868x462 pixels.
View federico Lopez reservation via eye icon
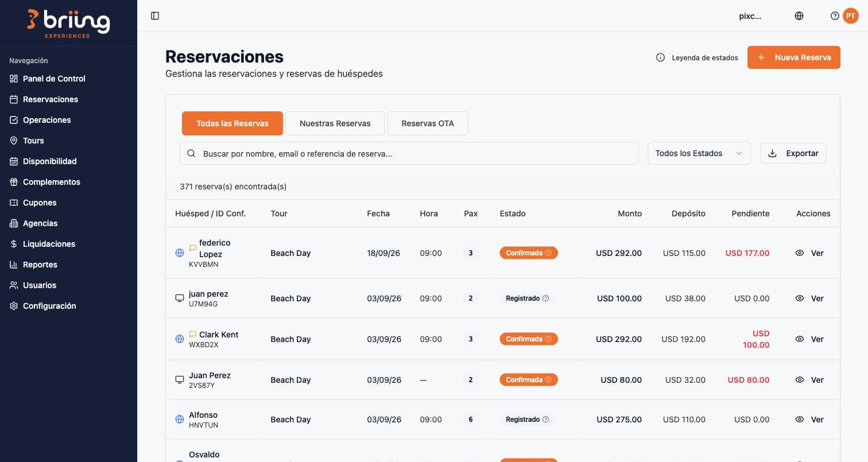(x=800, y=253)
